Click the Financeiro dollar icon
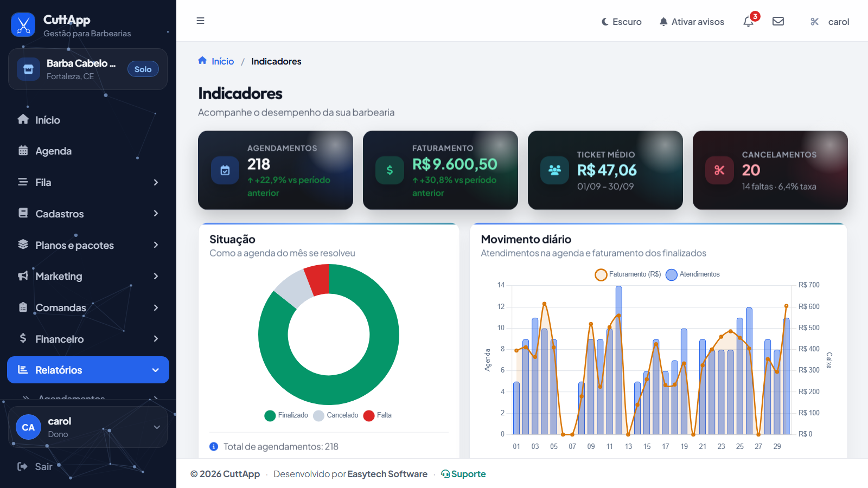 click(23, 338)
